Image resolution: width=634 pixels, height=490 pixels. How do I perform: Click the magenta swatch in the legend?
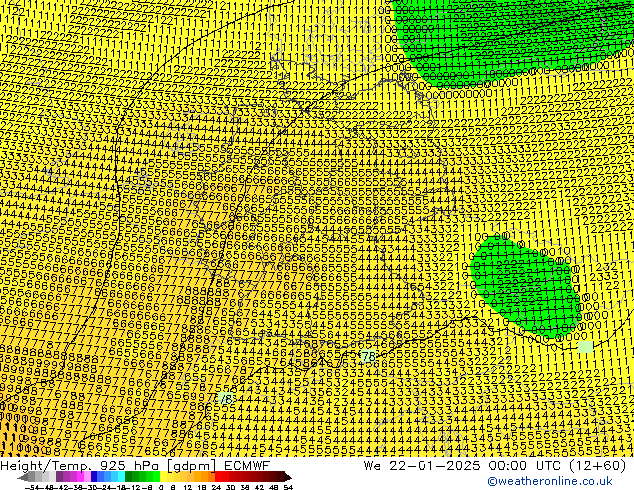tap(80, 476)
